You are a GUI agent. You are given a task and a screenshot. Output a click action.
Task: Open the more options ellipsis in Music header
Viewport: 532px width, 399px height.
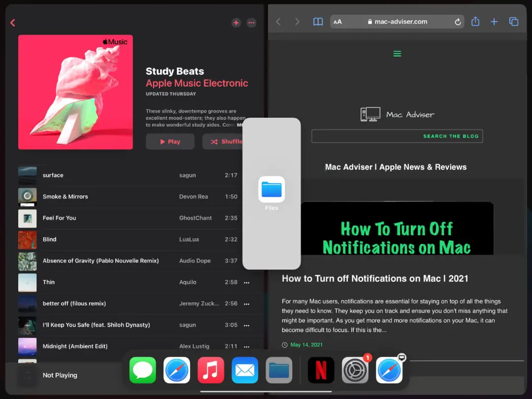tap(251, 23)
